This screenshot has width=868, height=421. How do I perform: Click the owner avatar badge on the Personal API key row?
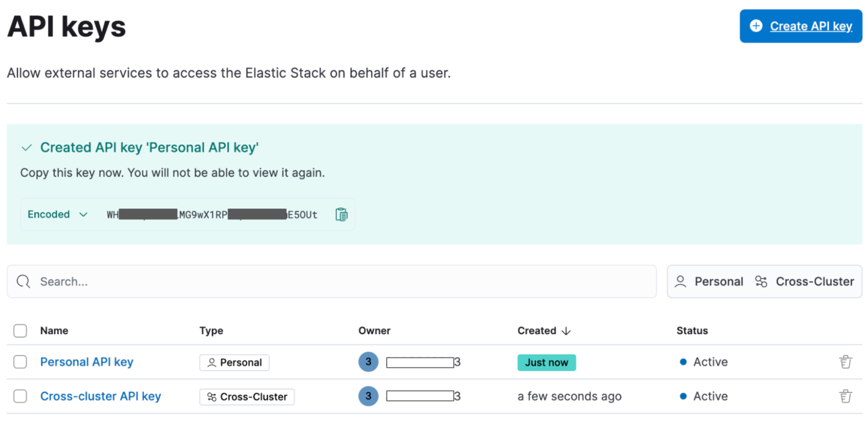[368, 362]
